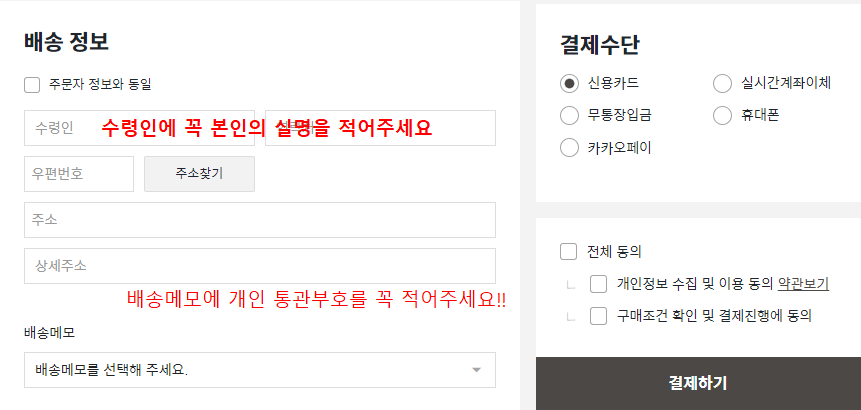
Task: Click the 수령인 name input field
Action: coord(60,128)
